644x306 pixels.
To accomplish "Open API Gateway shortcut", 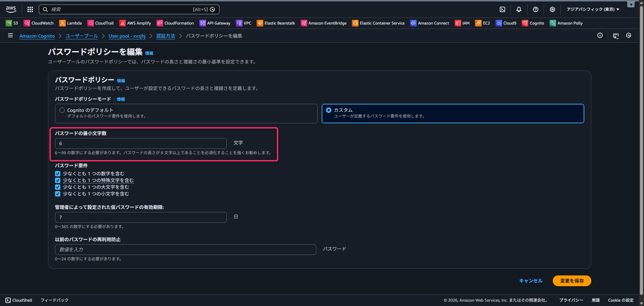I will [215, 23].
